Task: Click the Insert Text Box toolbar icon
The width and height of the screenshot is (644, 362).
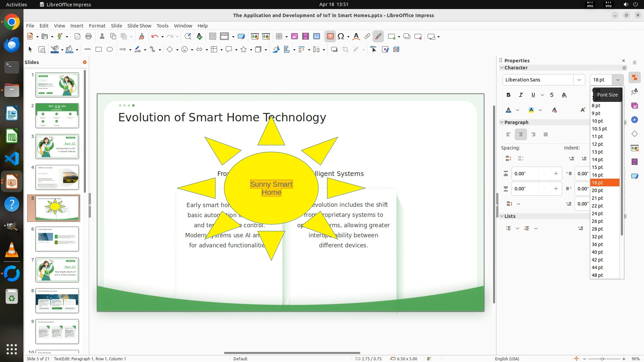Action: (330, 37)
